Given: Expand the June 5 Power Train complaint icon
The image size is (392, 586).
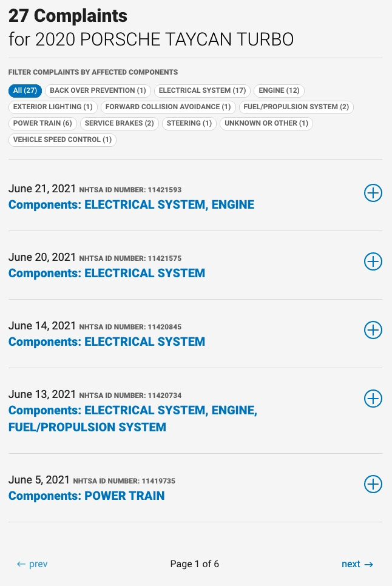Looking at the screenshot, I should pyautogui.click(x=373, y=484).
